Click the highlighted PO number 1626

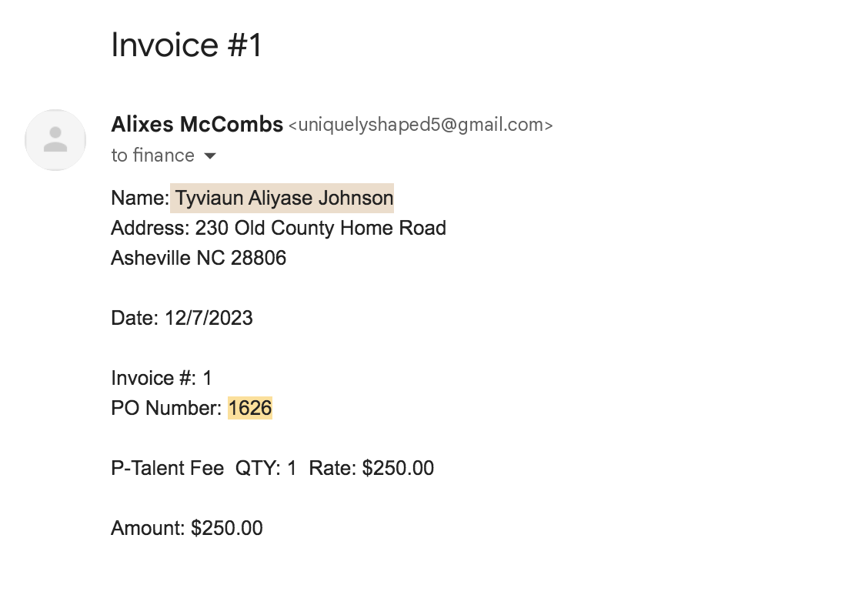click(x=250, y=408)
